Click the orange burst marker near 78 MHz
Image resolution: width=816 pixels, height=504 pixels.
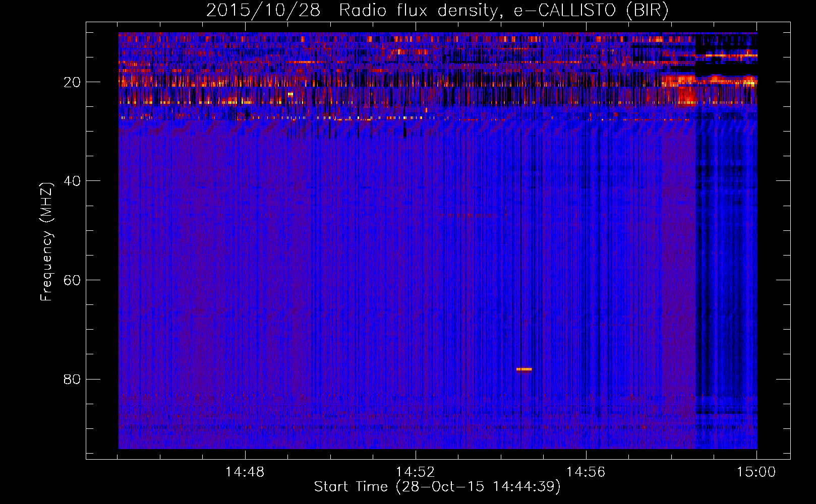pyautogui.click(x=524, y=369)
